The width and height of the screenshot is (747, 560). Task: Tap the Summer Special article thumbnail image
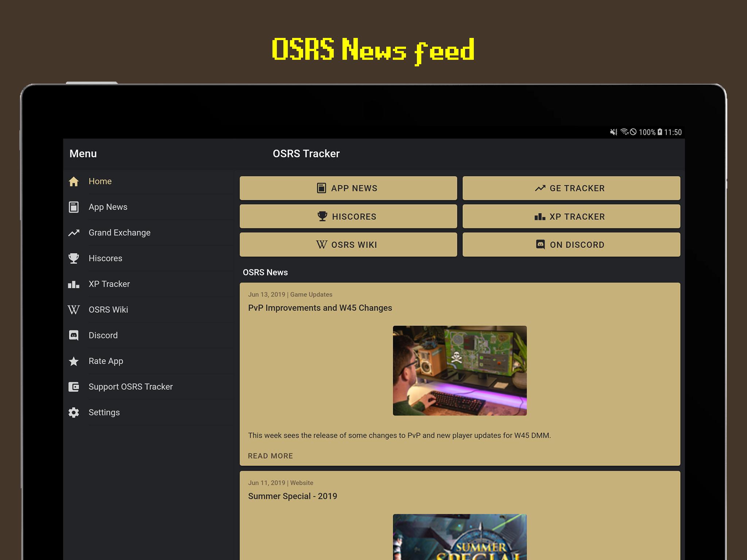pyautogui.click(x=460, y=537)
